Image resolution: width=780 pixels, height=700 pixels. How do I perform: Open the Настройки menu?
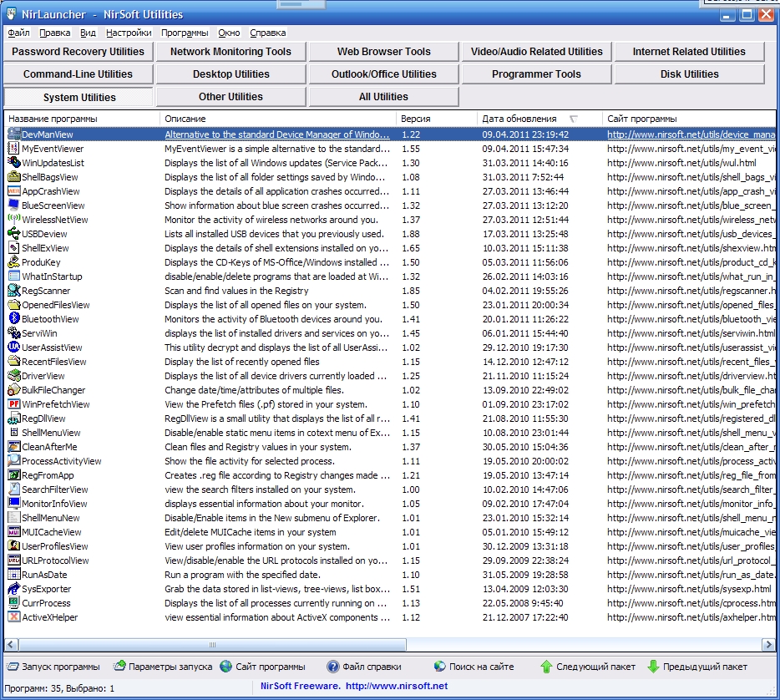(x=129, y=33)
